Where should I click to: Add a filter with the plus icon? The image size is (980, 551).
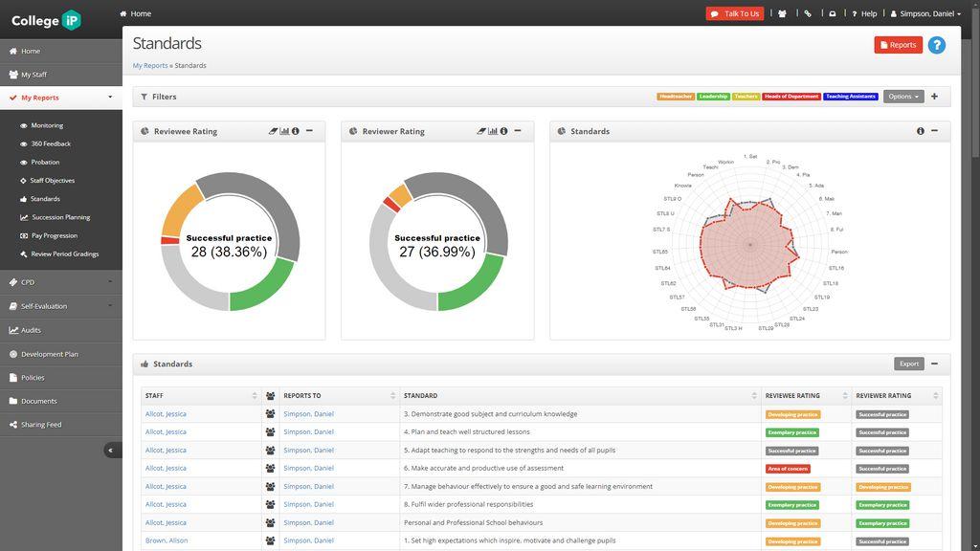pos(934,97)
